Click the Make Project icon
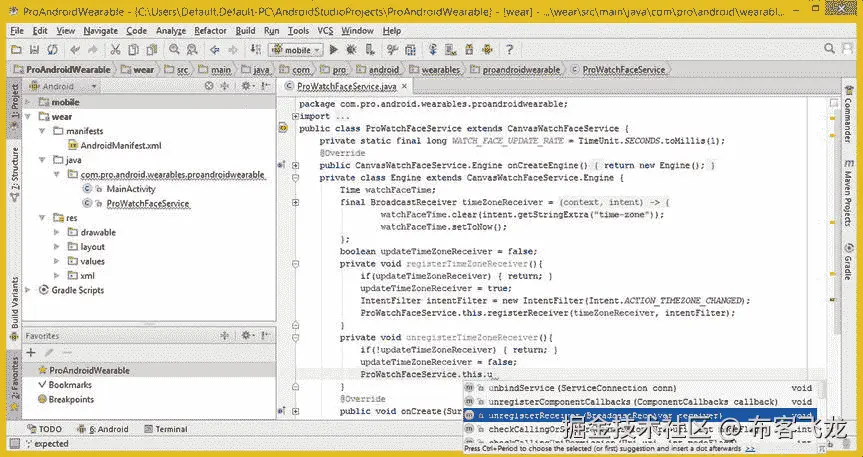The height and width of the screenshot is (457, 863). [x=255, y=50]
